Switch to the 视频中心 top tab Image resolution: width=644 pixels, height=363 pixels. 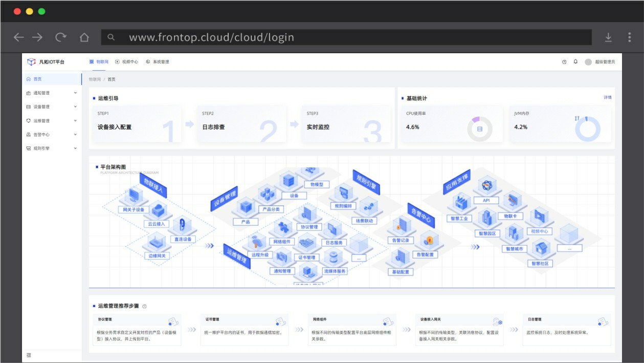[127, 62]
